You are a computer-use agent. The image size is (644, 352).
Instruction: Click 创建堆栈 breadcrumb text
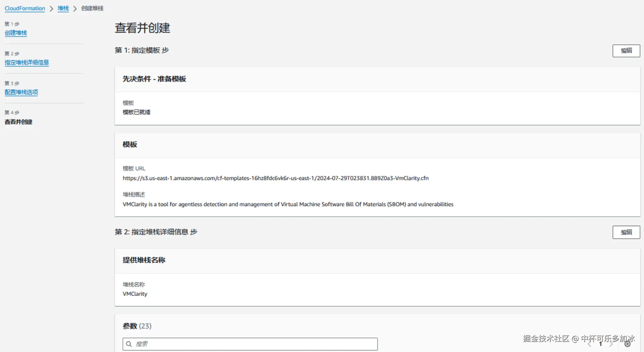[92, 8]
